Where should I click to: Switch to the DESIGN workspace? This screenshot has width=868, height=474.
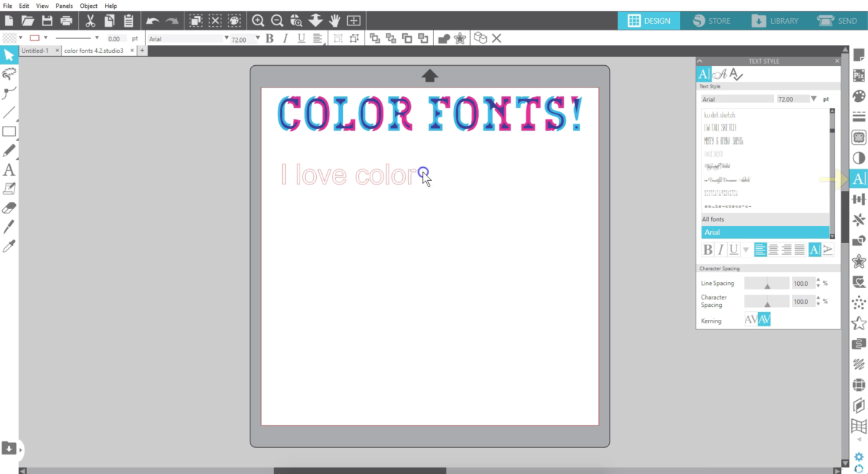(649, 21)
